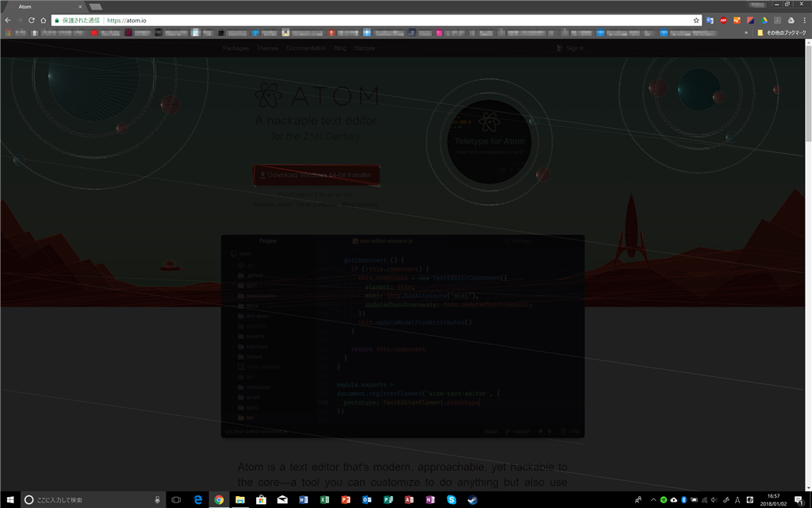Launch OneNote from the taskbar

(431, 500)
